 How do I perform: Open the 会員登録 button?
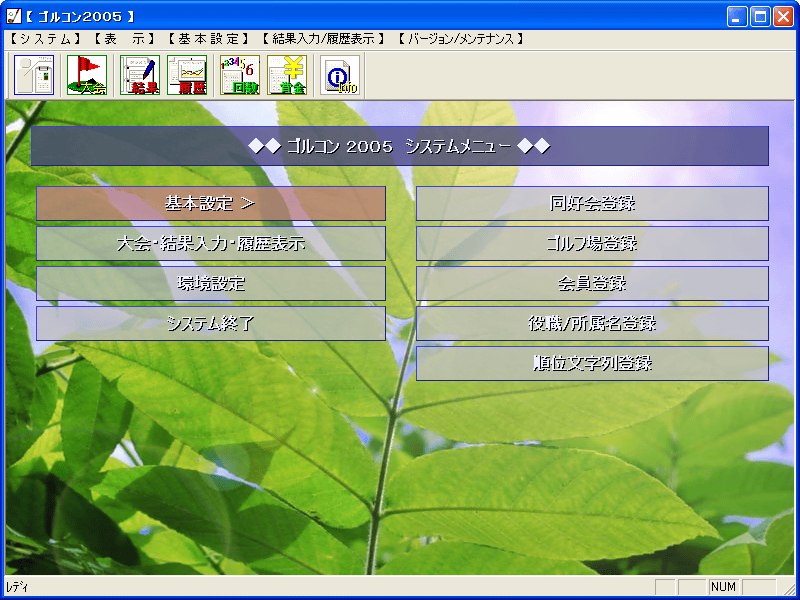tap(592, 283)
